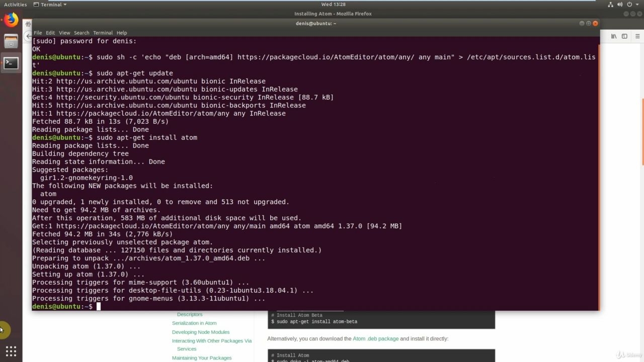This screenshot has height=362, width=644.
Task: Close the terminal window
Action: [596, 23]
